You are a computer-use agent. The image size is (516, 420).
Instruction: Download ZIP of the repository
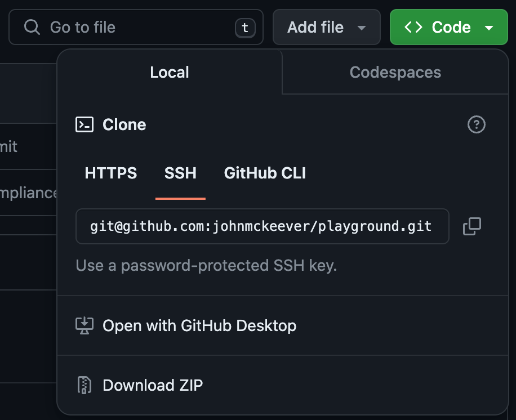(153, 385)
